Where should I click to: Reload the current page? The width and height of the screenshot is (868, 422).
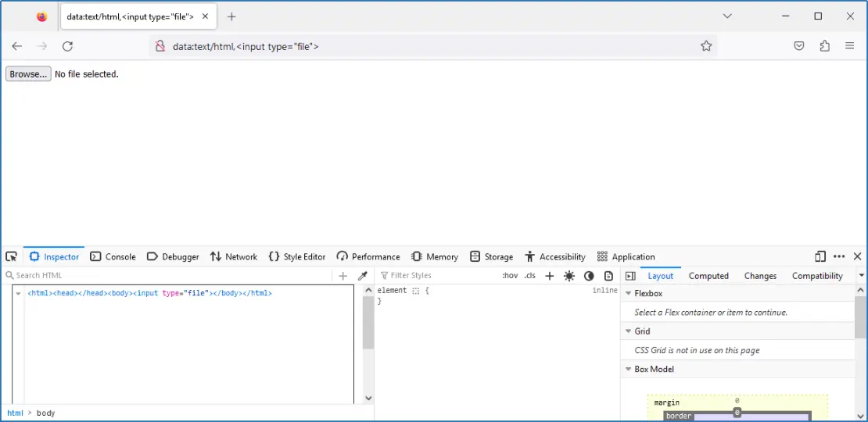67,46
